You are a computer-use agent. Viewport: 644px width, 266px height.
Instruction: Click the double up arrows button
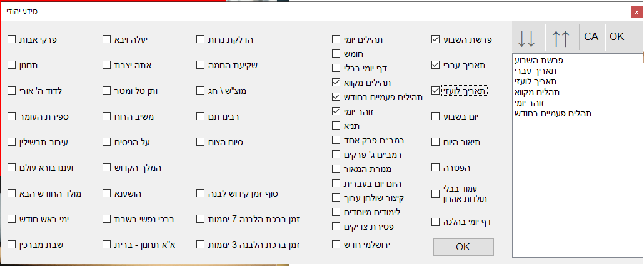[x=561, y=38]
